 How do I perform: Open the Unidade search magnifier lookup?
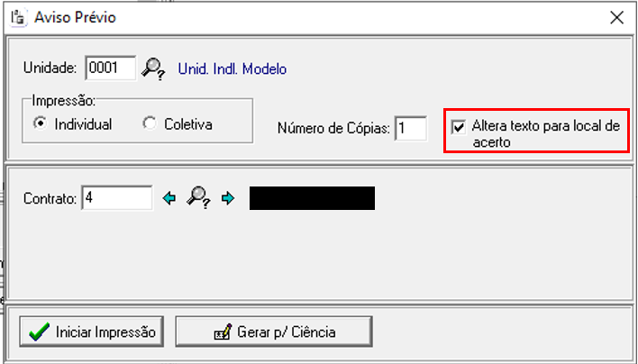[x=153, y=68]
